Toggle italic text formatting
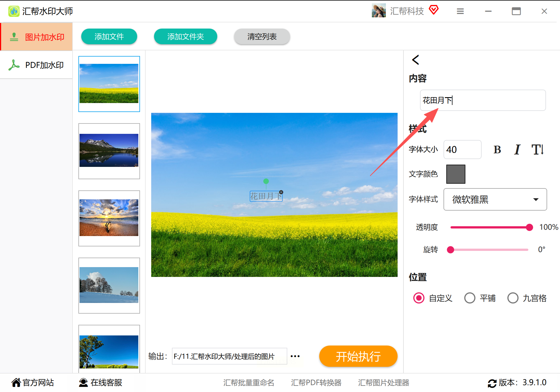The height and width of the screenshot is (392, 560). (517, 150)
